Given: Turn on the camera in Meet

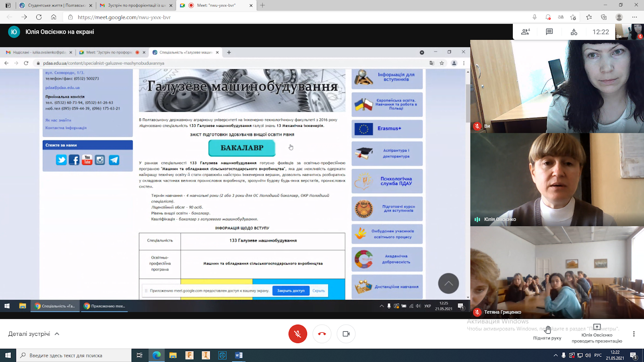Looking at the screenshot, I should pos(346,334).
